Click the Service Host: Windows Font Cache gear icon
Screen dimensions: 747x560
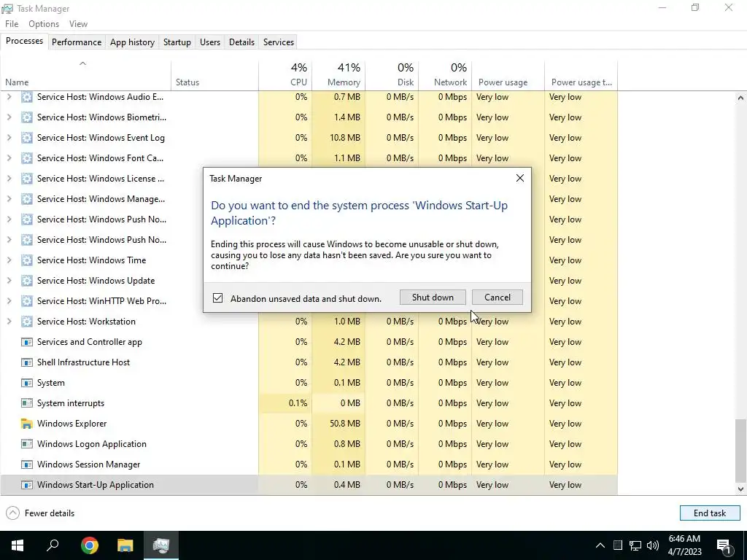click(27, 158)
